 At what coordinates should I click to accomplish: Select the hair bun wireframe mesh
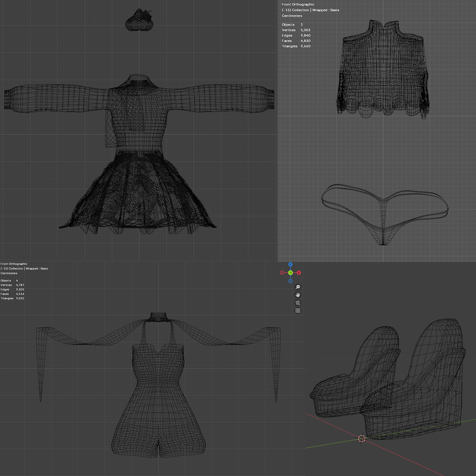click(x=139, y=21)
